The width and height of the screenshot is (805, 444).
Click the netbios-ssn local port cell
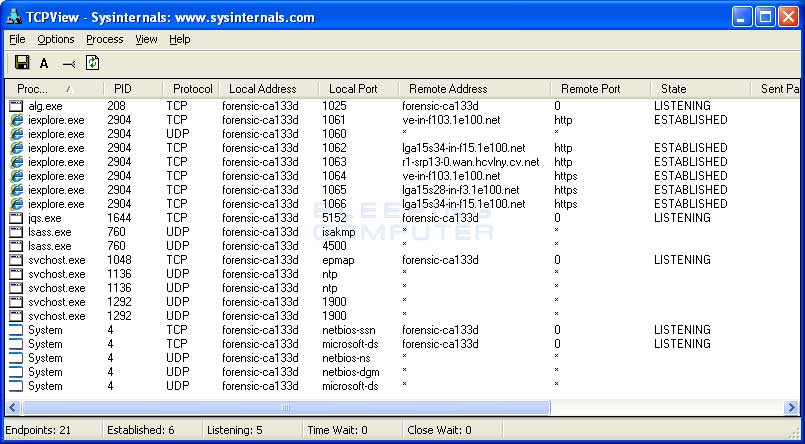tap(349, 330)
